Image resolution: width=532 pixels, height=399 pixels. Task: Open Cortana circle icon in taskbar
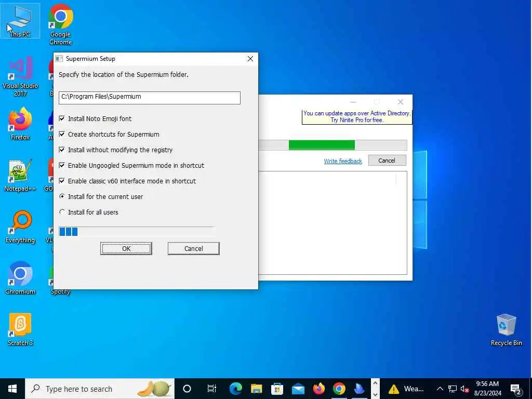[187, 389]
